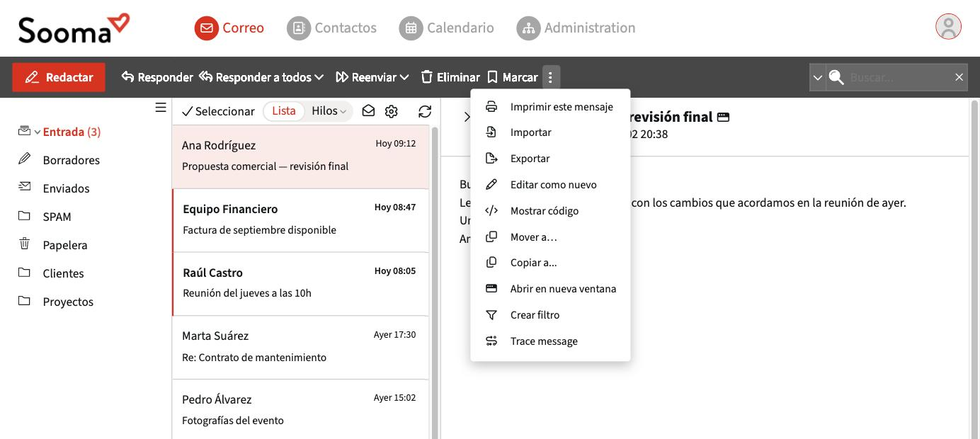Switch message view to Lista
980x439 pixels.
click(284, 111)
